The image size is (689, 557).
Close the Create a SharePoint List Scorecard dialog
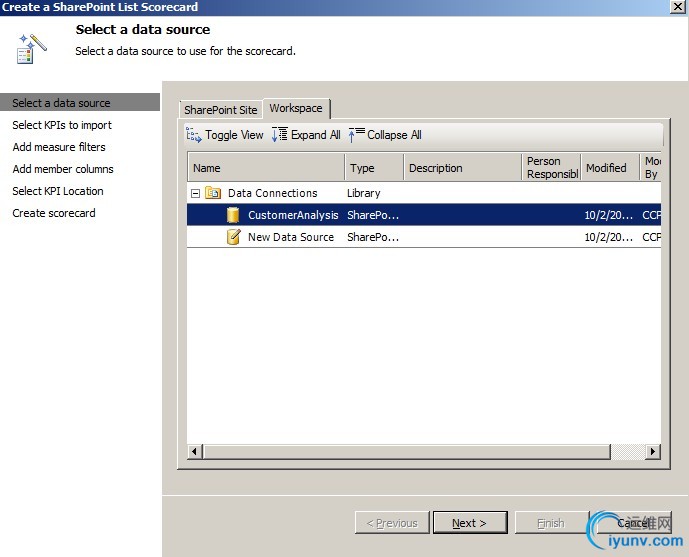[678, 7]
